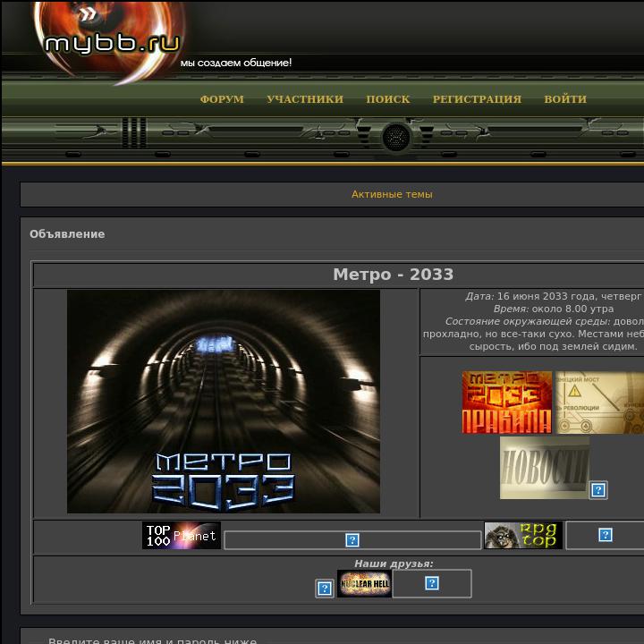
Task: Click the Метро 2033 tunnel image
Action: [x=224, y=402]
